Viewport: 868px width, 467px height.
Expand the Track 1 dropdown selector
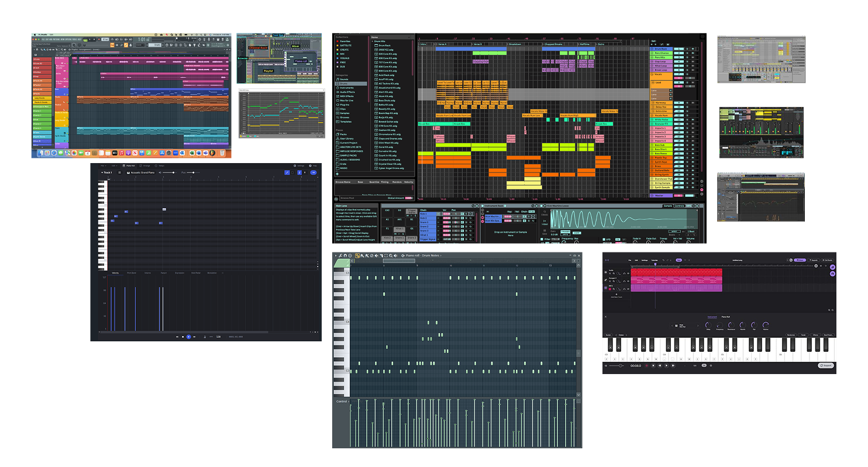coord(106,172)
